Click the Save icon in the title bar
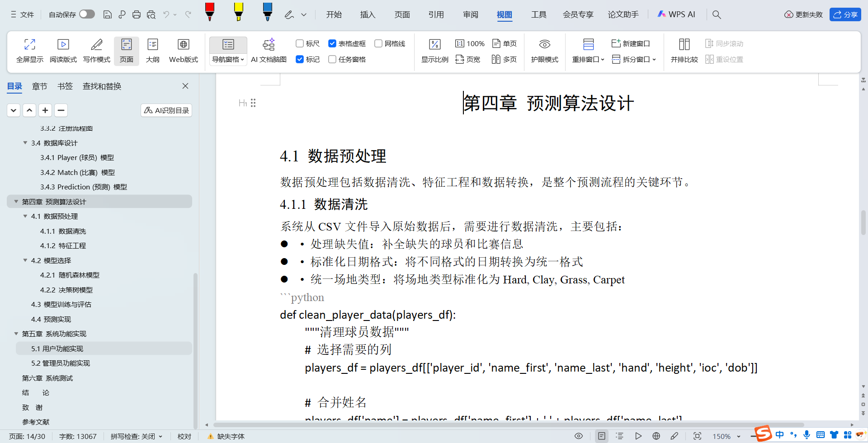This screenshot has width=868, height=443. tap(107, 14)
